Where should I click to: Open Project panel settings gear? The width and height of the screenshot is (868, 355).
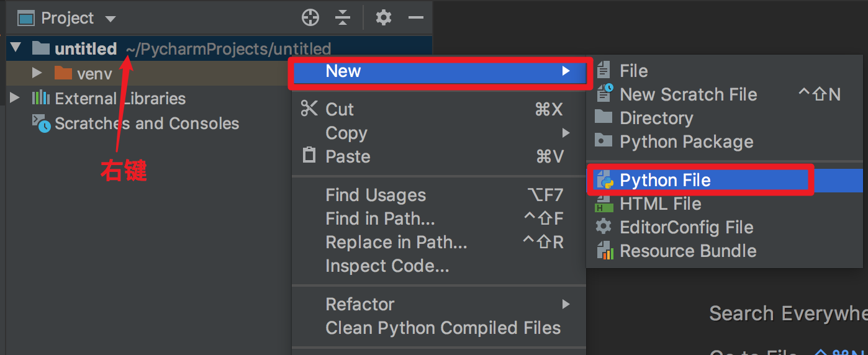click(384, 18)
